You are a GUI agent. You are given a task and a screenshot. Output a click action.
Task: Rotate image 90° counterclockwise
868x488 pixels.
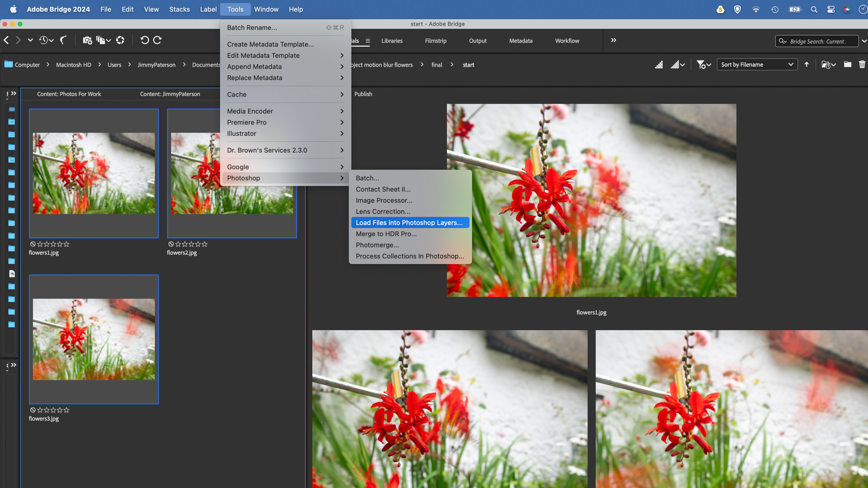(x=145, y=40)
